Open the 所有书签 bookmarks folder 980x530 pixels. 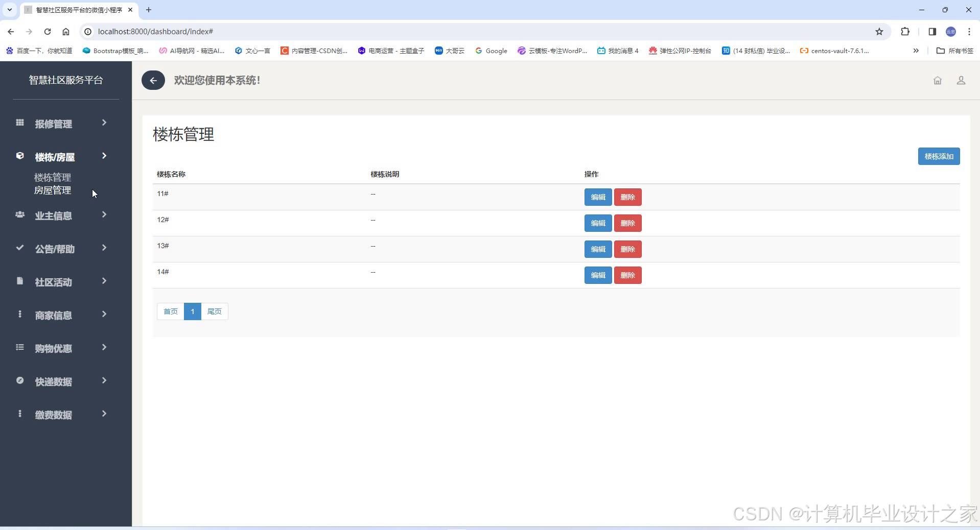pos(954,51)
